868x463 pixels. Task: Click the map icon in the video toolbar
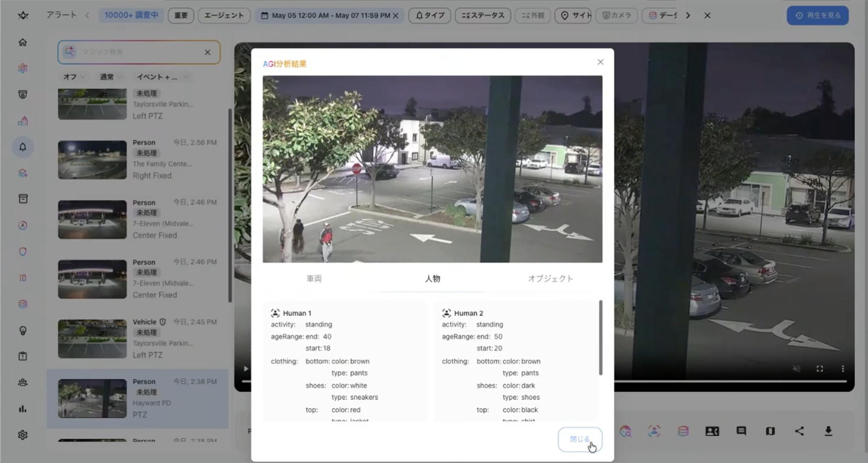(x=770, y=431)
